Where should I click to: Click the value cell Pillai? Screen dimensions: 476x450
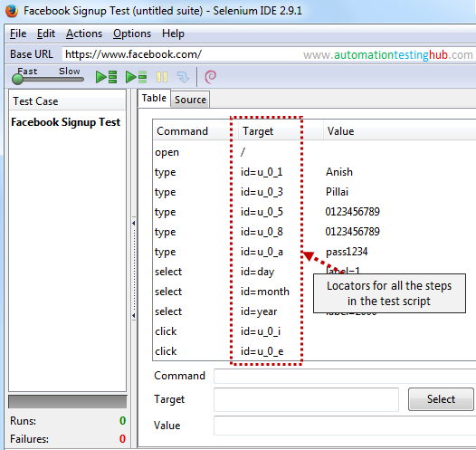click(x=337, y=192)
